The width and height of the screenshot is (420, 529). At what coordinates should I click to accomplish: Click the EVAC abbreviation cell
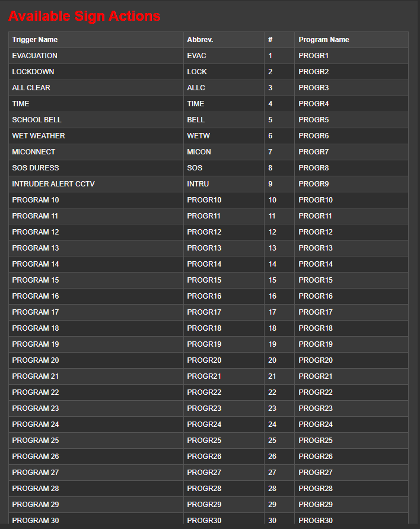click(197, 56)
